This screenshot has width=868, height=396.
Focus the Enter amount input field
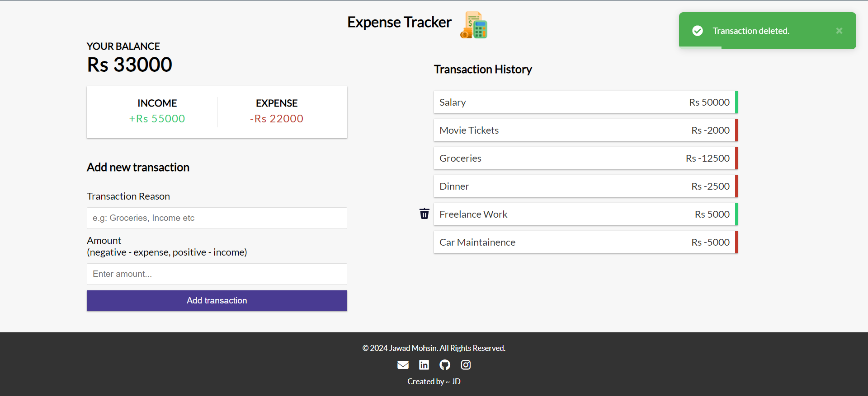tap(217, 274)
